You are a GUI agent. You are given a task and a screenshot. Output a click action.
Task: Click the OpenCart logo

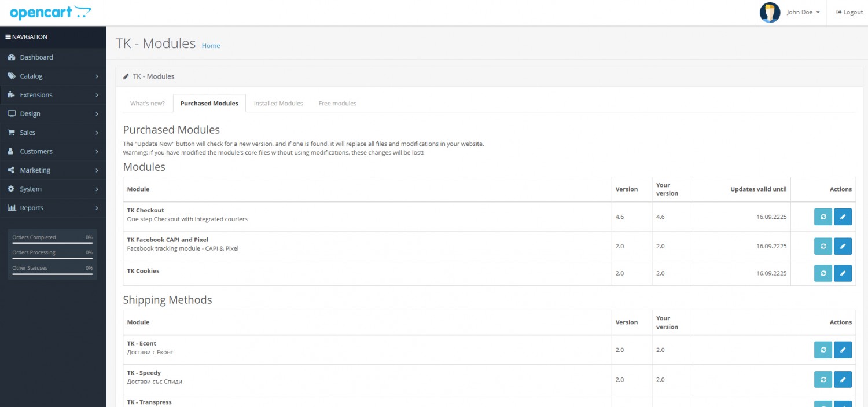coord(50,13)
